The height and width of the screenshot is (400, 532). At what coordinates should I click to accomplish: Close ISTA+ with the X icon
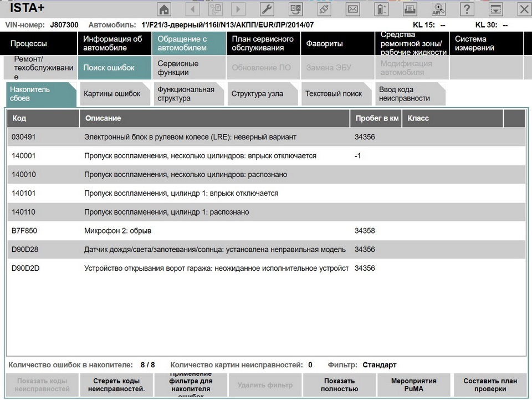click(524, 9)
